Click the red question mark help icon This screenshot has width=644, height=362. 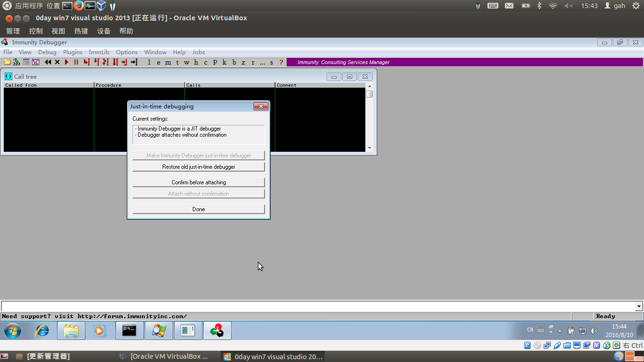click(x=281, y=62)
